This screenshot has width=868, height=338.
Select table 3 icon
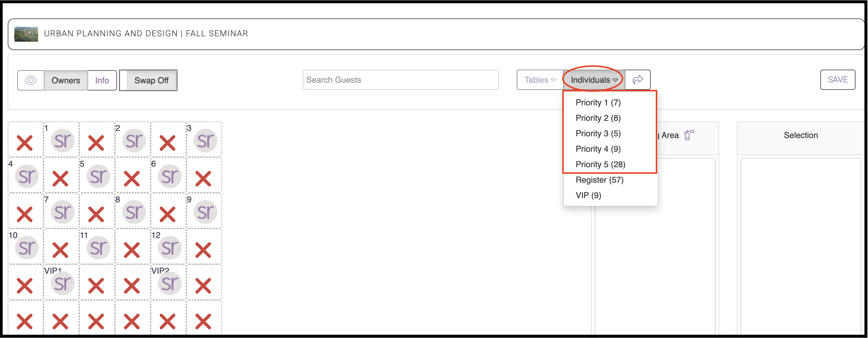pos(205,140)
